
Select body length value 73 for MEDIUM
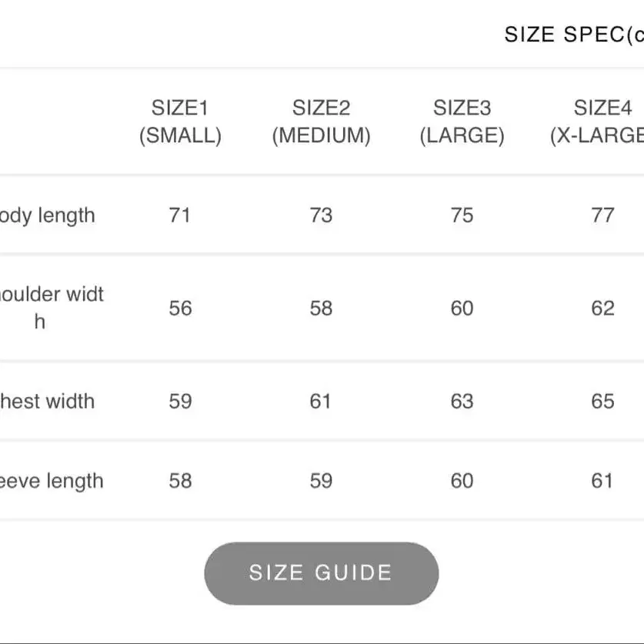click(321, 215)
